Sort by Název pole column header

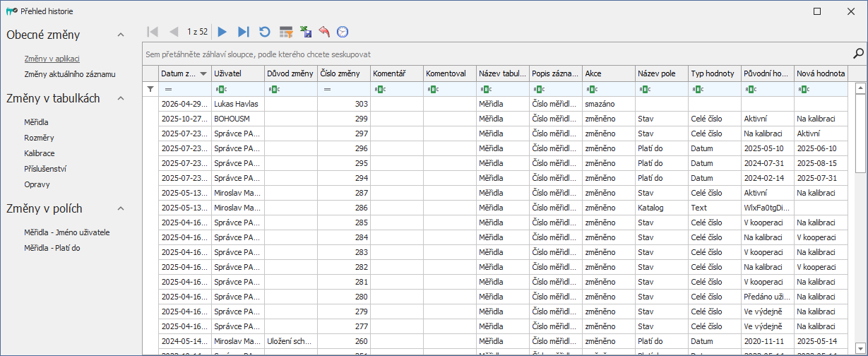click(x=662, y=73)
